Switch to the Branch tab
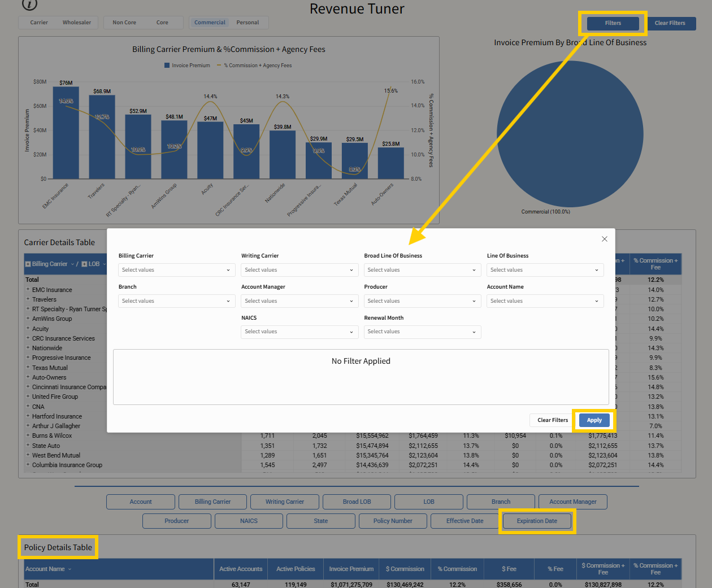This screenshot has height=588, width=712. (501, 502)
